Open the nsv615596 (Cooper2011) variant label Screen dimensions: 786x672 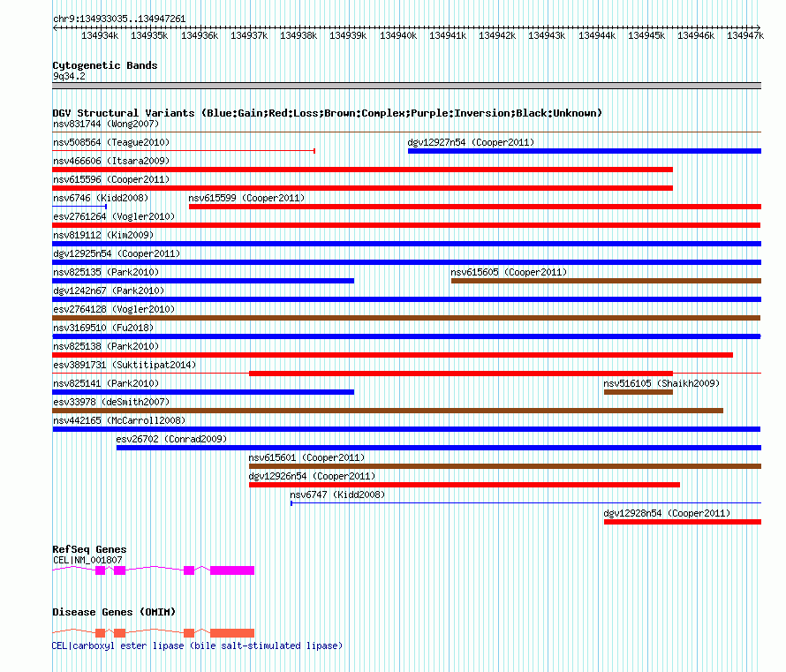(x=111, y=179)
